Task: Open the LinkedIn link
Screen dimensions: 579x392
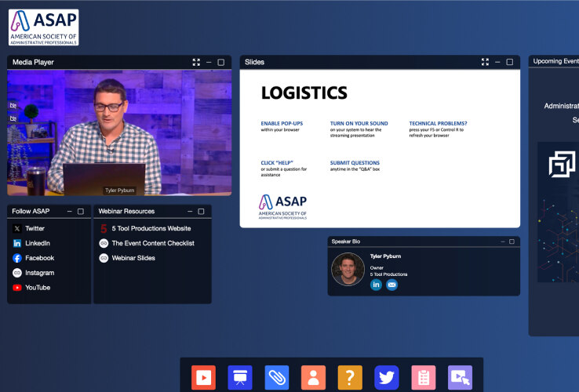Action: tap(38, 243)
